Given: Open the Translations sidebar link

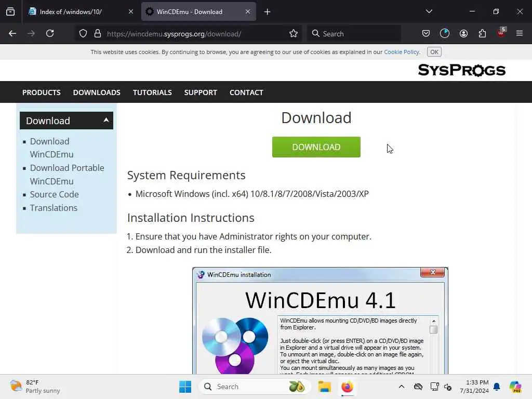Looking at the screenshot, I should 54,208.
